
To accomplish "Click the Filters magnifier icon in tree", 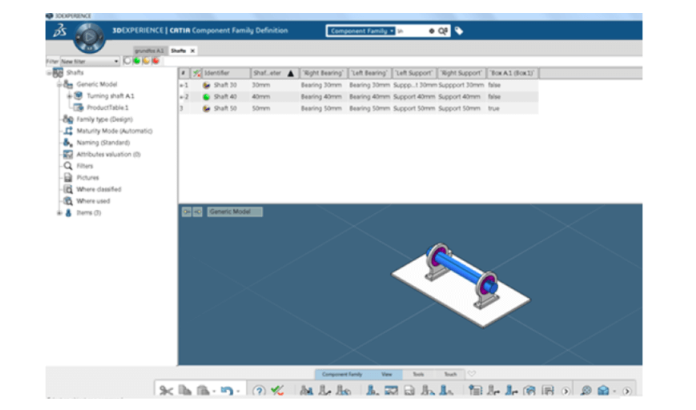I will tap(68, 166).
